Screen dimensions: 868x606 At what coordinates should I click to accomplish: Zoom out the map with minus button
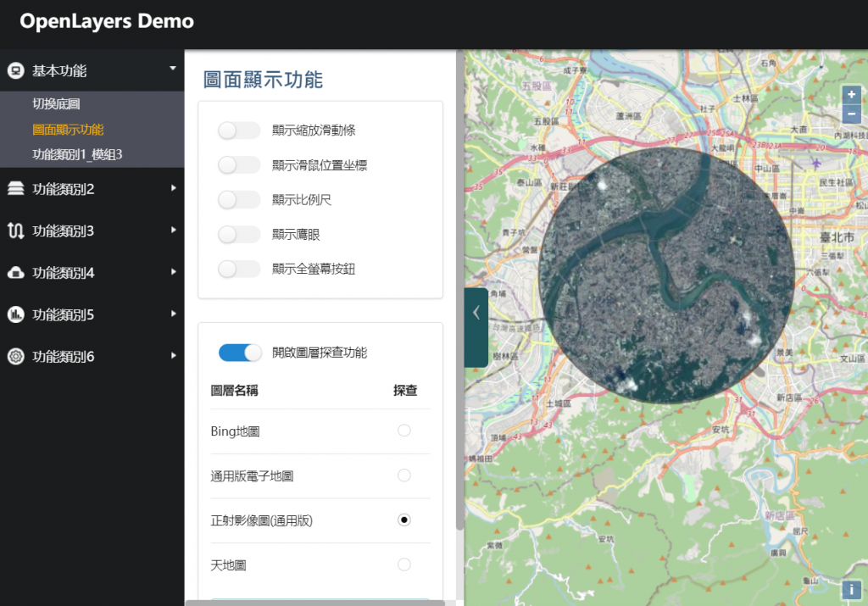click(851, 114)
